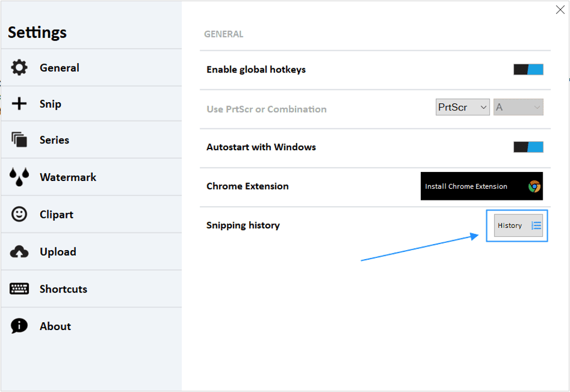Open the letter A combination dropdown
Image resolution: width=570 pixels, height=392 pixels.
[518, 107]
